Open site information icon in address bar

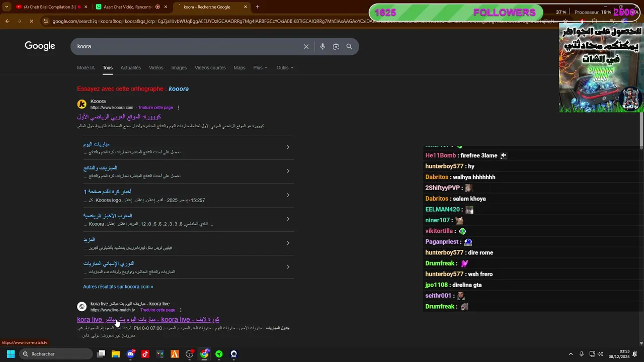pyautogui.click(x=46, y=21)
